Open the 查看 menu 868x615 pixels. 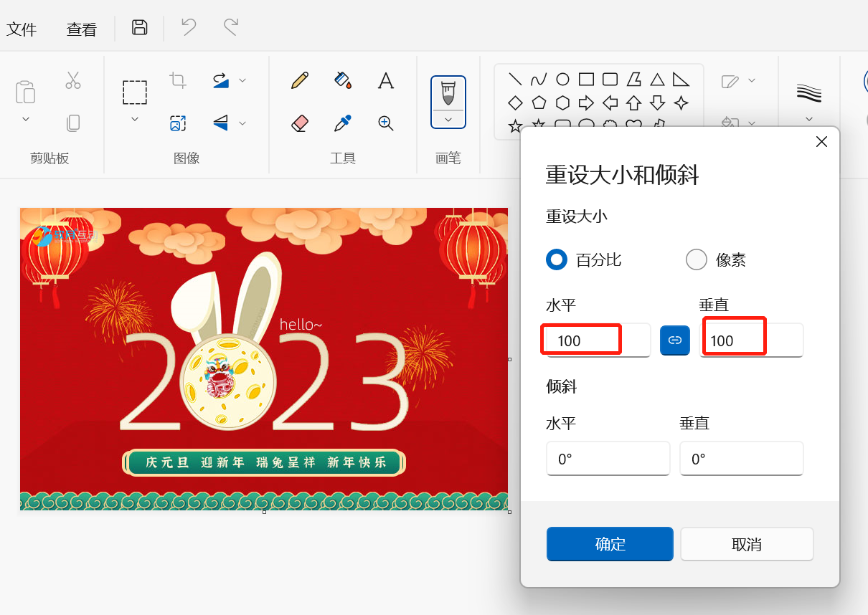[82, 29]
